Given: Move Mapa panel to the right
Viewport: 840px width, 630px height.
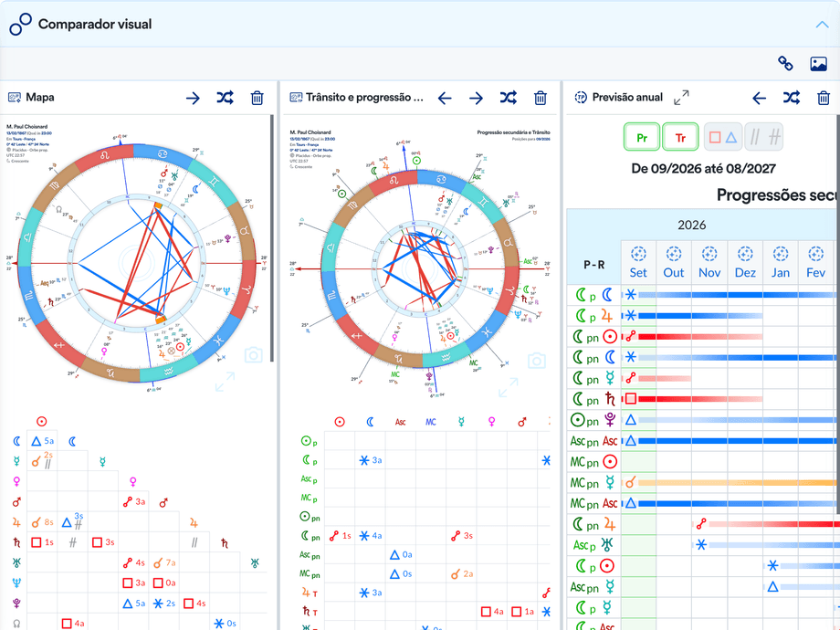Looking at the screenshot, I should [193, 98].
